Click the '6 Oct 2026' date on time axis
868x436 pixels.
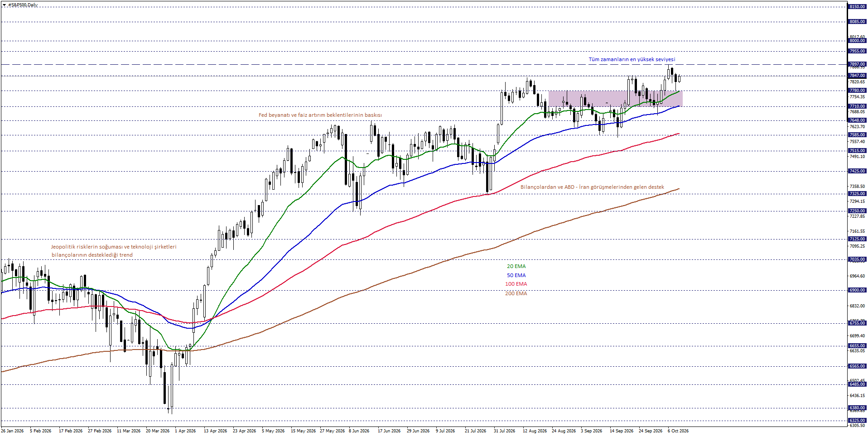click(x=678, y=431)
